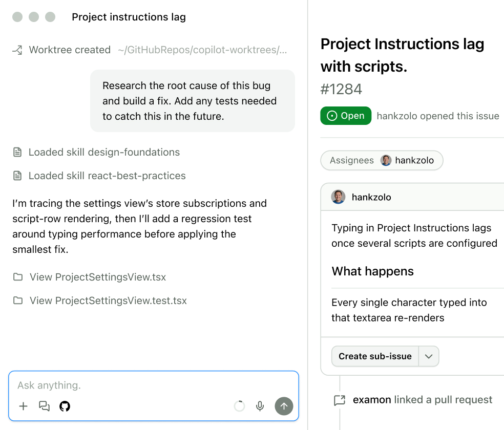This screenshot has height=430, width=504.
Task: Click hankzolo avatar in Assignees pill
Action: tap(386, 160)
